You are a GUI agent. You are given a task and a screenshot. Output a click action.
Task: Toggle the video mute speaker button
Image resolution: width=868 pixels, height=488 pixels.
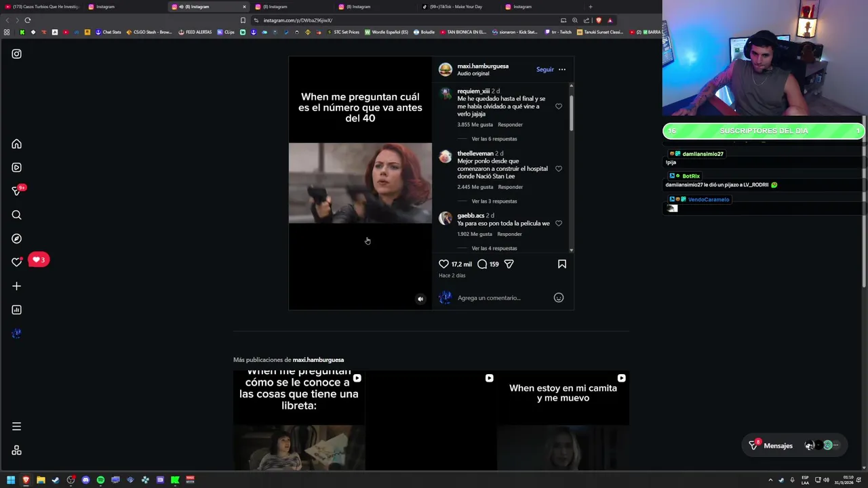coord(420,299)
